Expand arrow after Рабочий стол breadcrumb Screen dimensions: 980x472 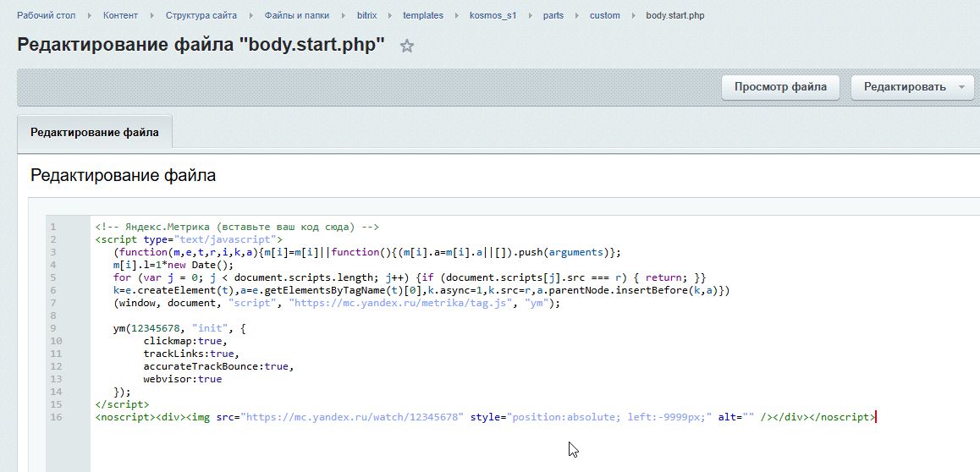click(89, 15)
